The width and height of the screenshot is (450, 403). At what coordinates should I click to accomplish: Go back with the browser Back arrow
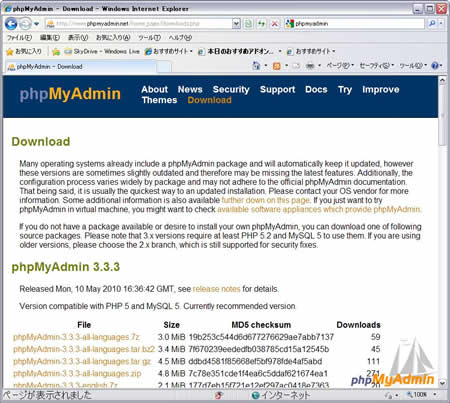11,24
